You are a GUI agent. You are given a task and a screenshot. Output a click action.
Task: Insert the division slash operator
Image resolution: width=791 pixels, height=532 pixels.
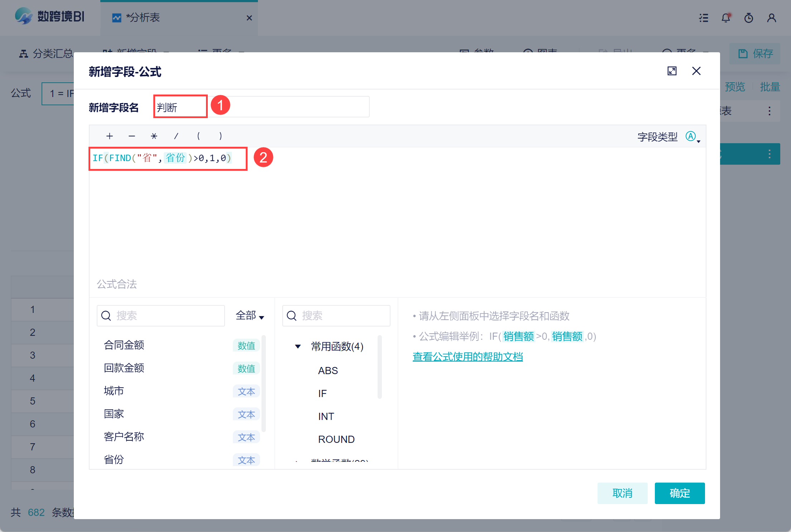pos(176,136)
